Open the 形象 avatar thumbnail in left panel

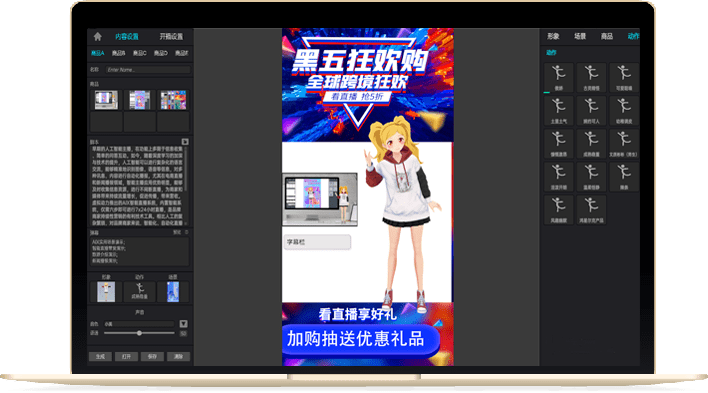tap(106, 291)
